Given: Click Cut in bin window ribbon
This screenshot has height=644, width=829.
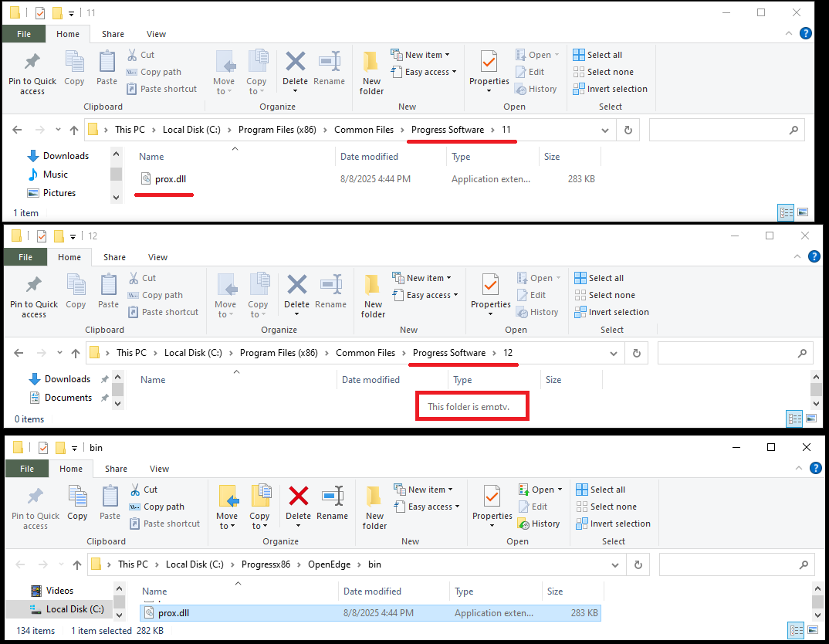Looking at the screenshot, I should 144,490.
